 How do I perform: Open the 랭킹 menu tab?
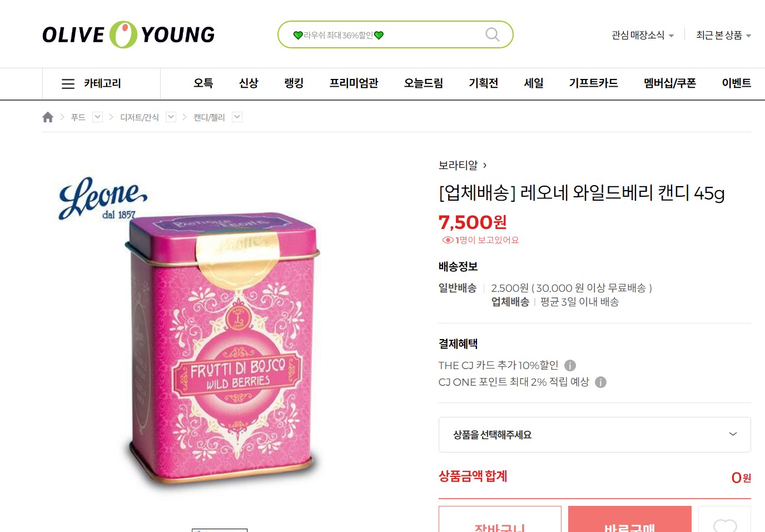coord(294,83)
